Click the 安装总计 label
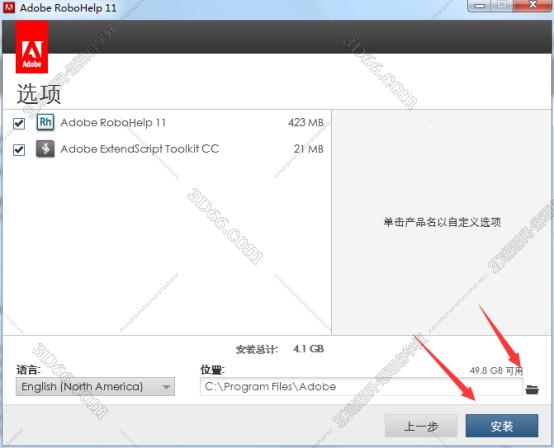554x448 pixels. [x=257, y=350]
